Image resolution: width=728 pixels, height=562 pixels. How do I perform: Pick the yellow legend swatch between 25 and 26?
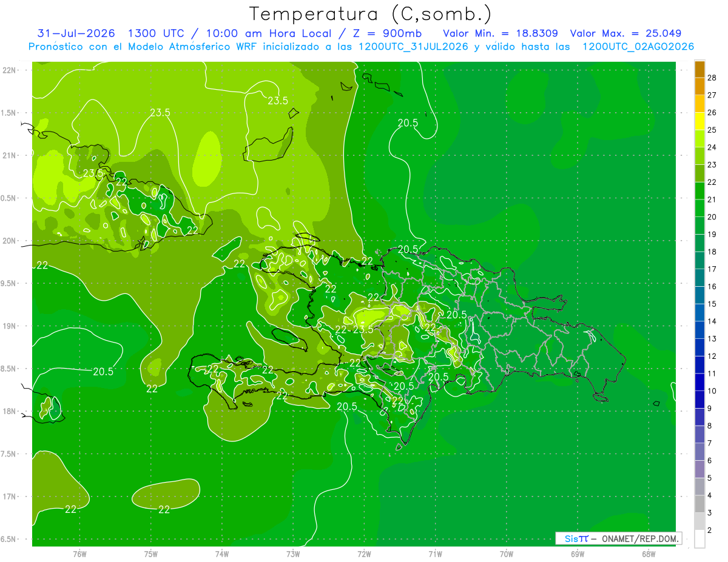pyautogui.click(x=699, y=121)
